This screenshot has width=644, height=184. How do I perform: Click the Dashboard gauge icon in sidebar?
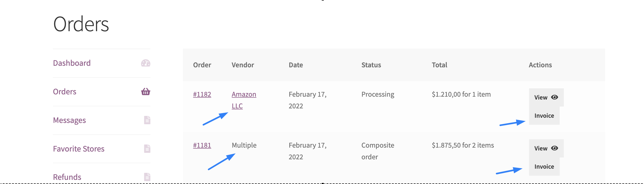(x=146, y=63)
